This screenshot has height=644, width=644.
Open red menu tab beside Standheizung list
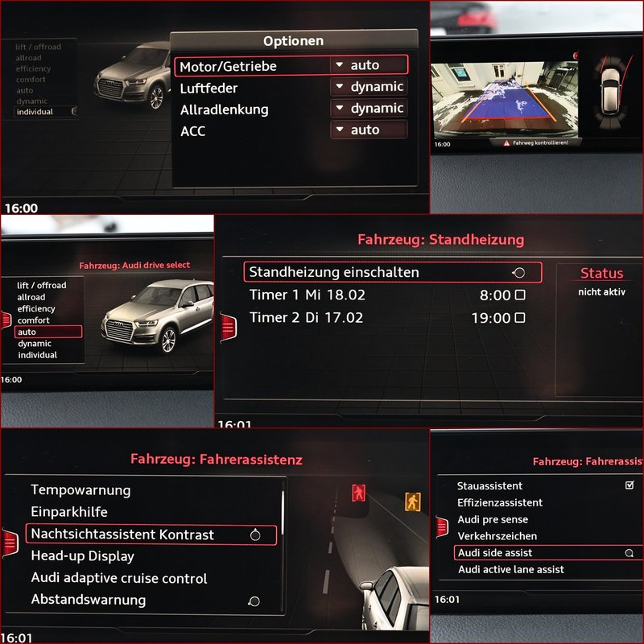229,326
